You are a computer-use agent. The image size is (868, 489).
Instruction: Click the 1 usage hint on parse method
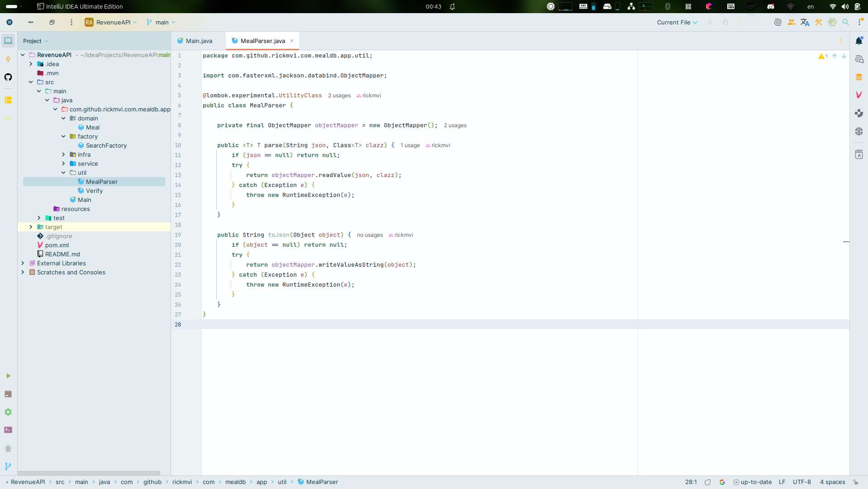pos(410,145)
